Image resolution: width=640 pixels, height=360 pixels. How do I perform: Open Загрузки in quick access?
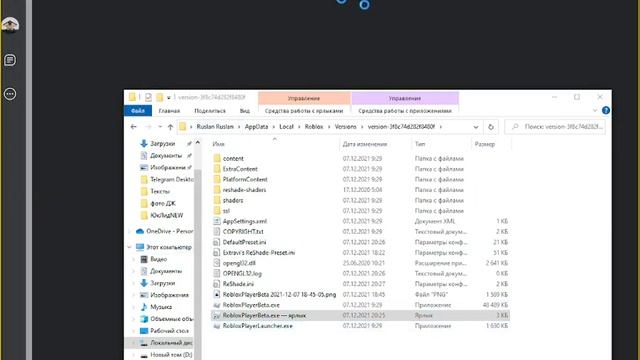point(162,144)
